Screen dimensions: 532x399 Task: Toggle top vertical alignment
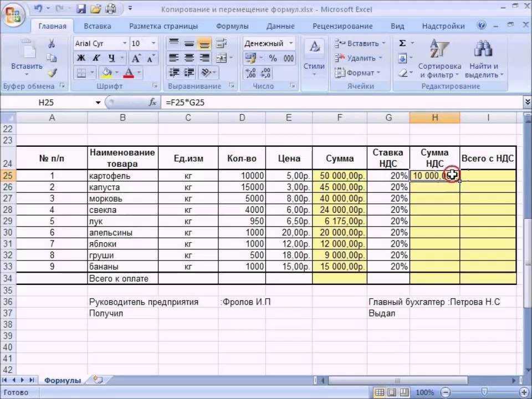click(x=173, y=43)
